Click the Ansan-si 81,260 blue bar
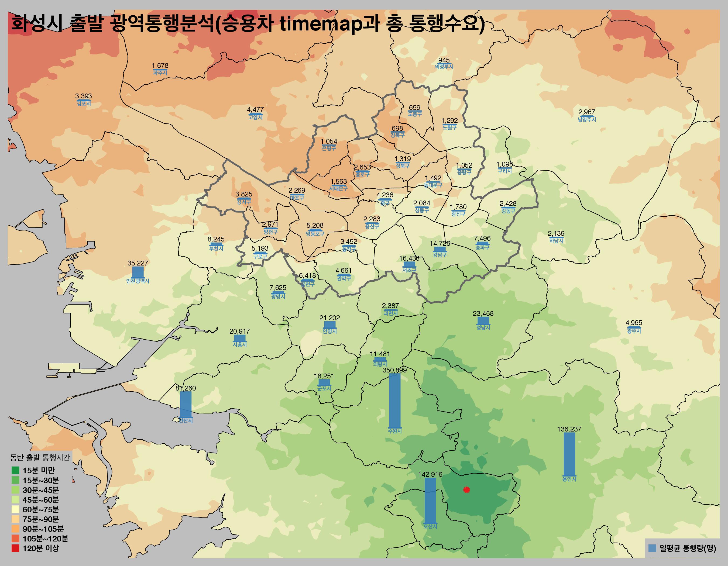The width and height of the screenshot is (728, 566). pos(186,405)
